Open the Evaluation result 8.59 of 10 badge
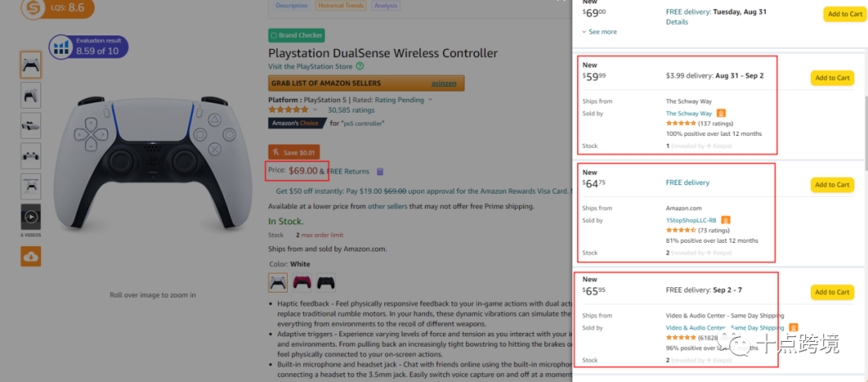Image resolution: width=868 pixels, height=382 pixels. [88, 47]
